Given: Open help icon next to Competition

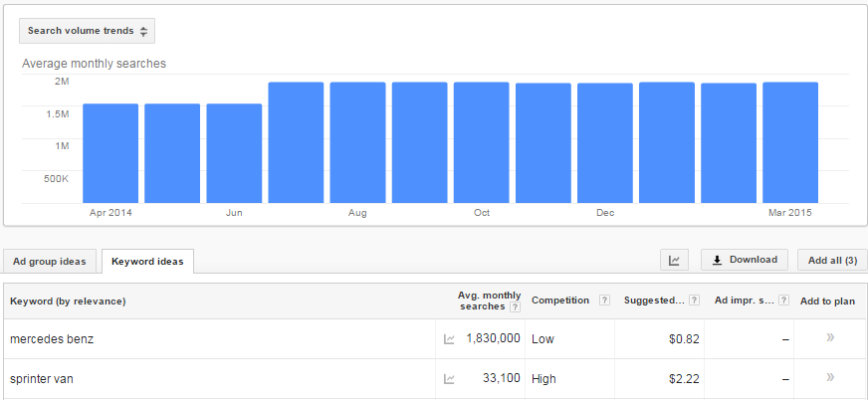Looking at the screenshot, I should tap(604, 300).
